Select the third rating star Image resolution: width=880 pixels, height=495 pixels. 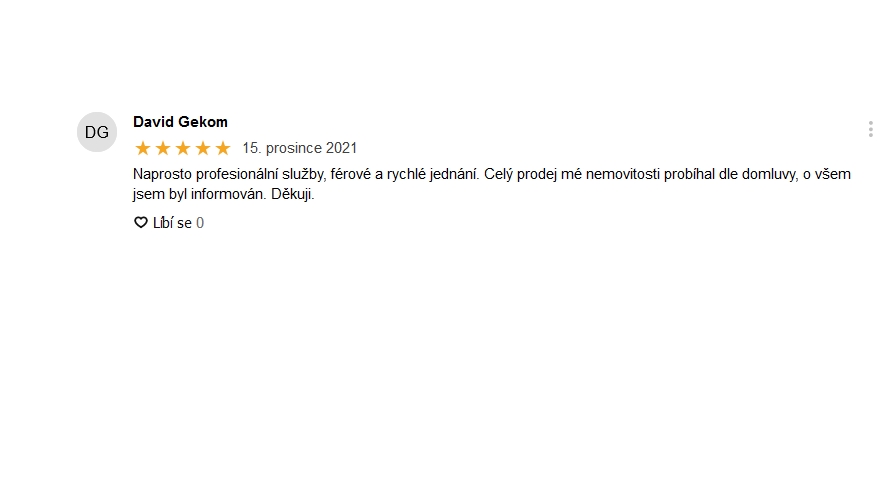183,148
